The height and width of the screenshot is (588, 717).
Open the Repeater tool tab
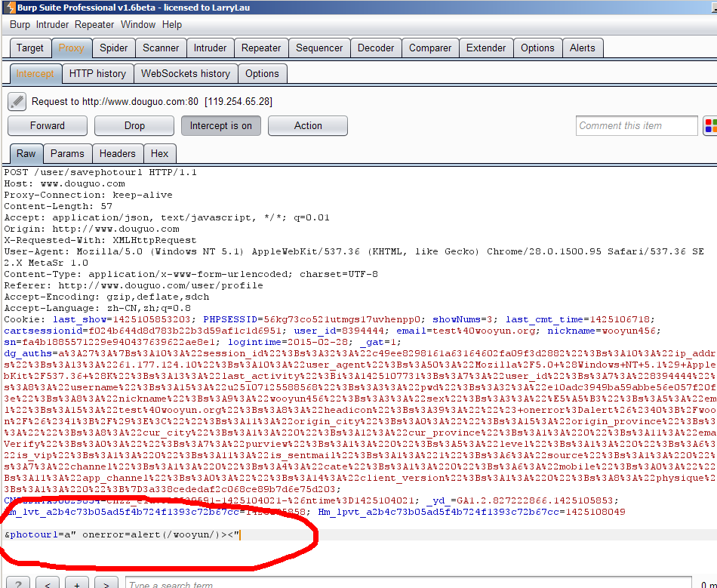[261, 48]
